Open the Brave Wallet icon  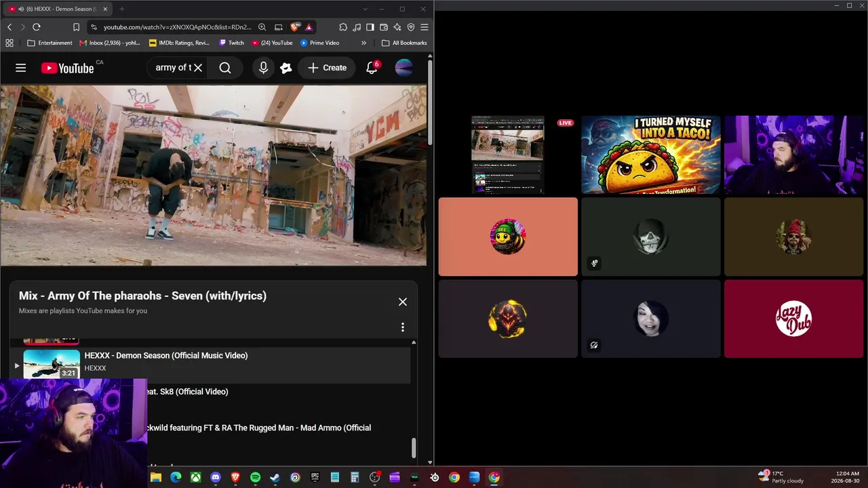click(x=384, y=27)
